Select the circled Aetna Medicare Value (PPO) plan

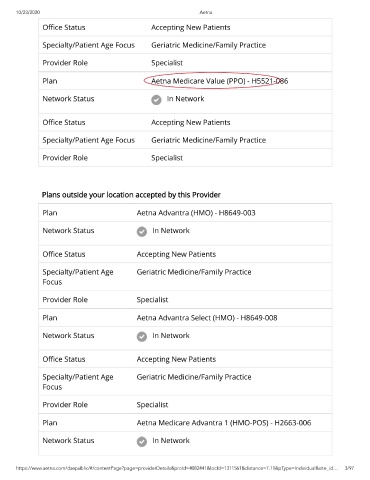[x=220, y=81]
